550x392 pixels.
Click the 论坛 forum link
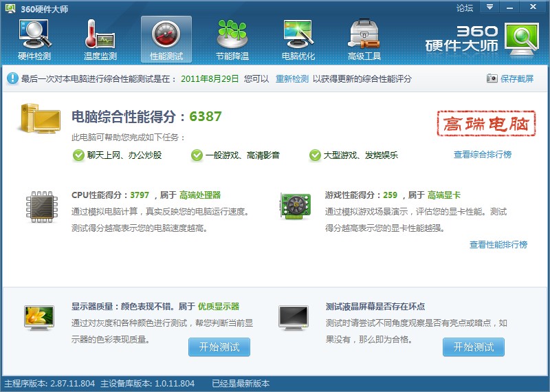(x=465, y=8)
